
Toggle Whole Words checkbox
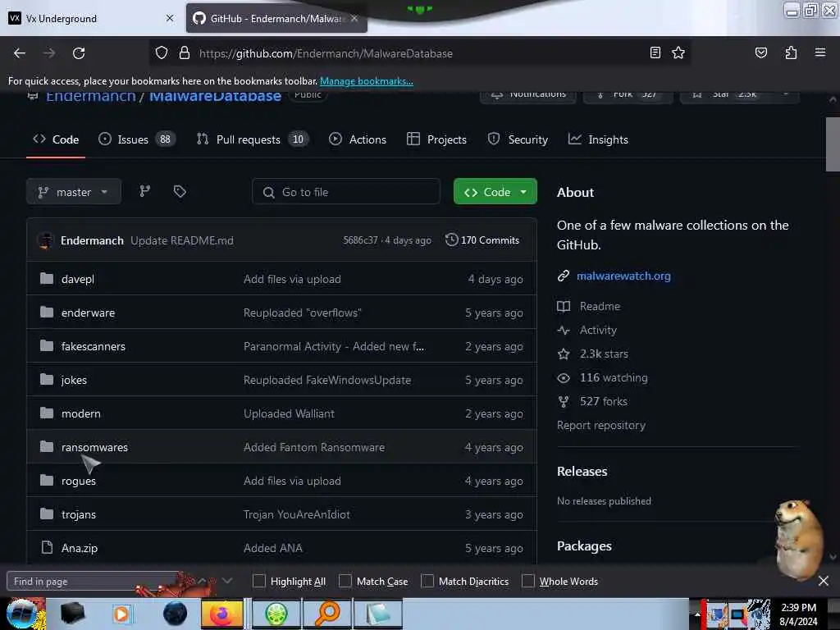click(528, 581)
